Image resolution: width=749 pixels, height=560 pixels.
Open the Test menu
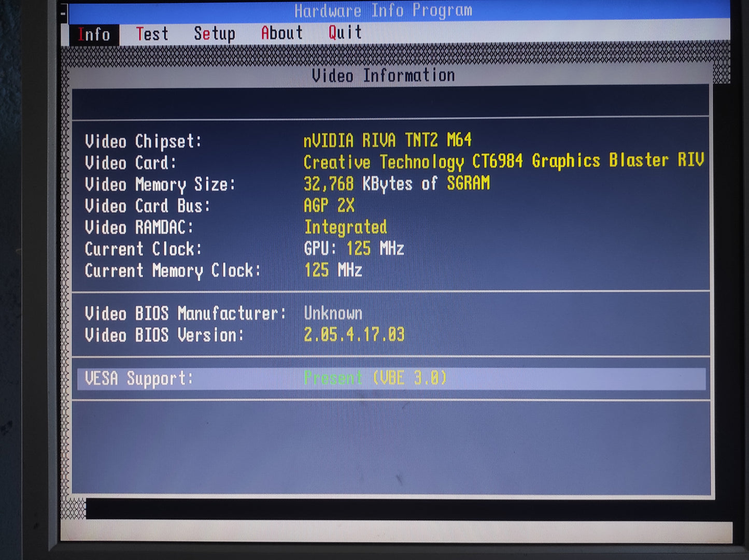[x=152, y=34]
